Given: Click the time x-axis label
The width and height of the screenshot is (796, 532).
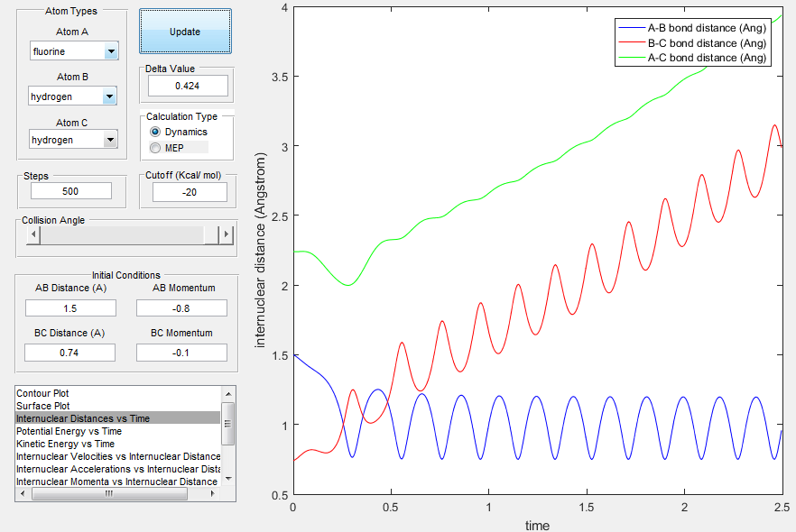Looking at the screenshot, I should tap(537, 526).
